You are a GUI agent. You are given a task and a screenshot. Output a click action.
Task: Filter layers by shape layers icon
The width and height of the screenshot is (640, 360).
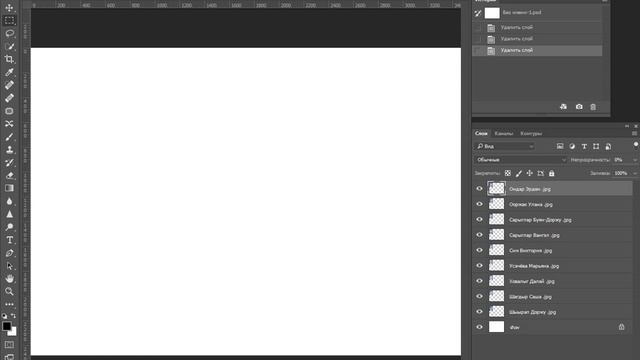pyautogui.click(x=596, y=146)
